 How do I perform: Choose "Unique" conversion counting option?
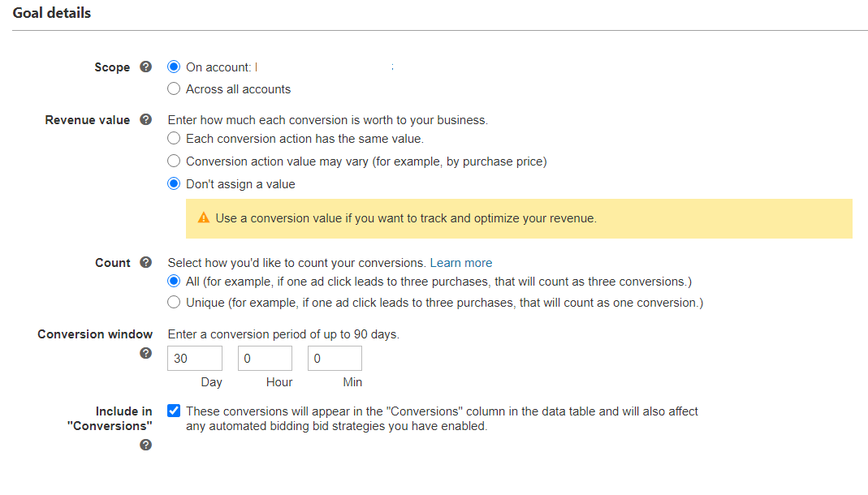(173, 301)
